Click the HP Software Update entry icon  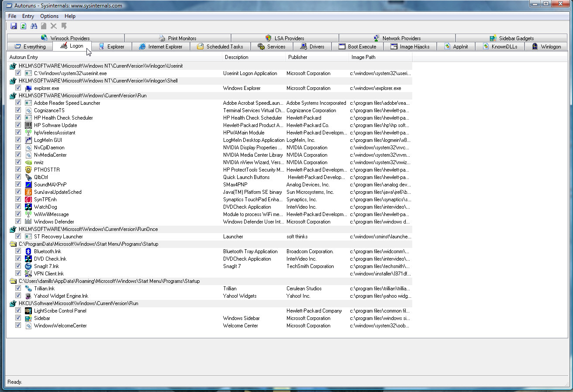point(28,125)
